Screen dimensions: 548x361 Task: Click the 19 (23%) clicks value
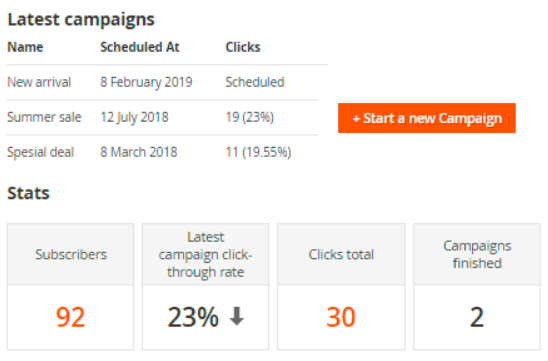point(250,117)
